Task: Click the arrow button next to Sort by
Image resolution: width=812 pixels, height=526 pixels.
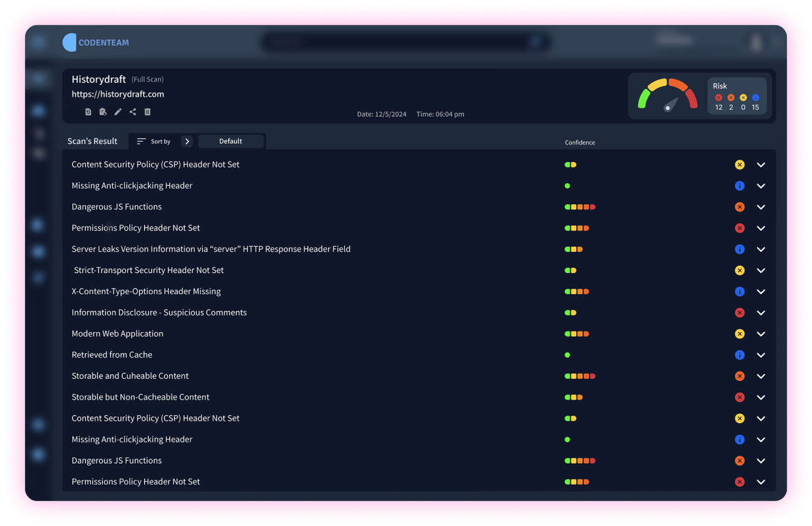Action: click(187, 141)
